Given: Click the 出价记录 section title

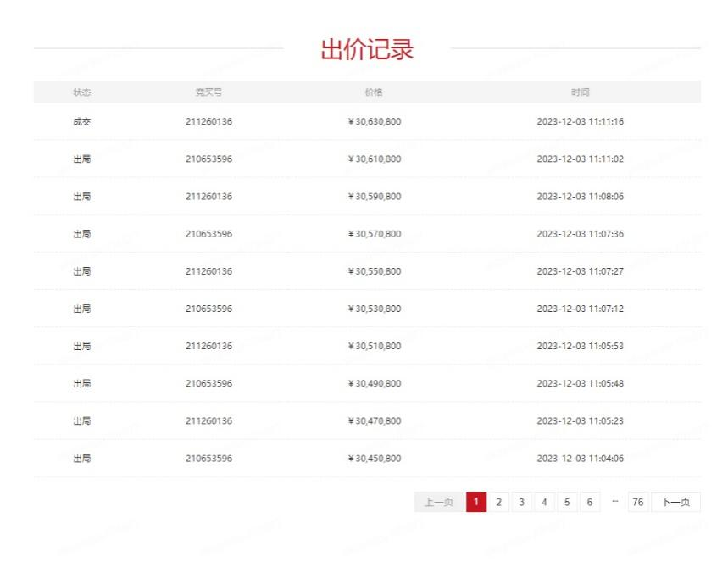Looking at the screenshot, I should coord(367,49).
